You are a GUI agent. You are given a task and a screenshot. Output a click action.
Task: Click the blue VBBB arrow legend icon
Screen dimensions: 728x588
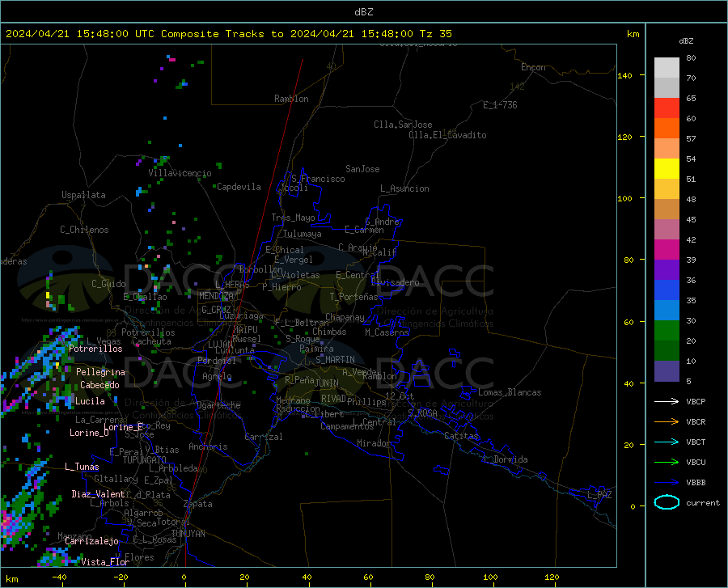pos(667,483)
